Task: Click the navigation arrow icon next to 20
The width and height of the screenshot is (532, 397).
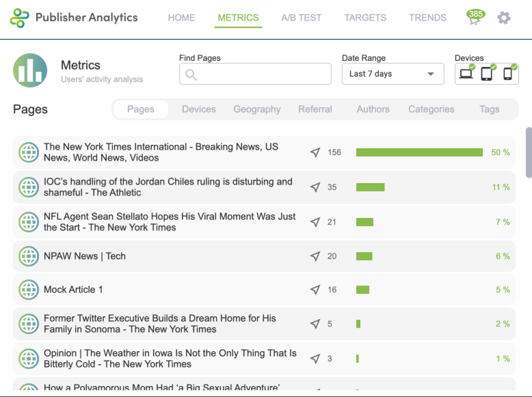Action: (315, 256)
